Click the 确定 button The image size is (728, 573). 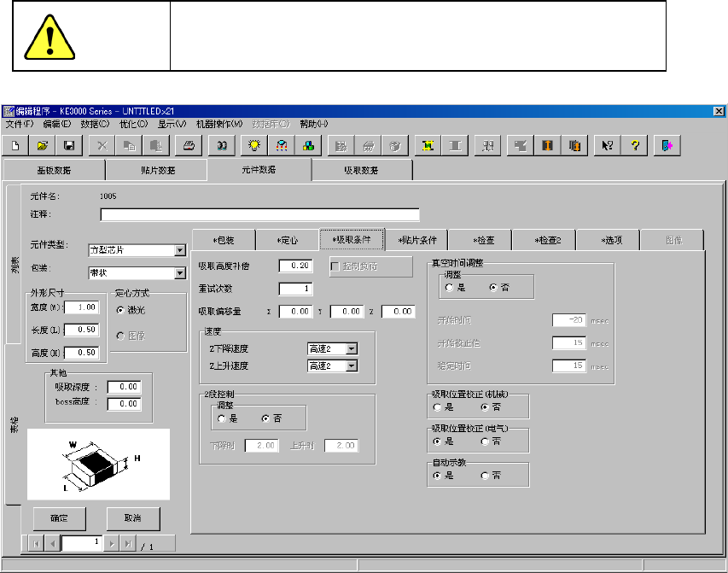pyautogui.click(x=60, y=518)
